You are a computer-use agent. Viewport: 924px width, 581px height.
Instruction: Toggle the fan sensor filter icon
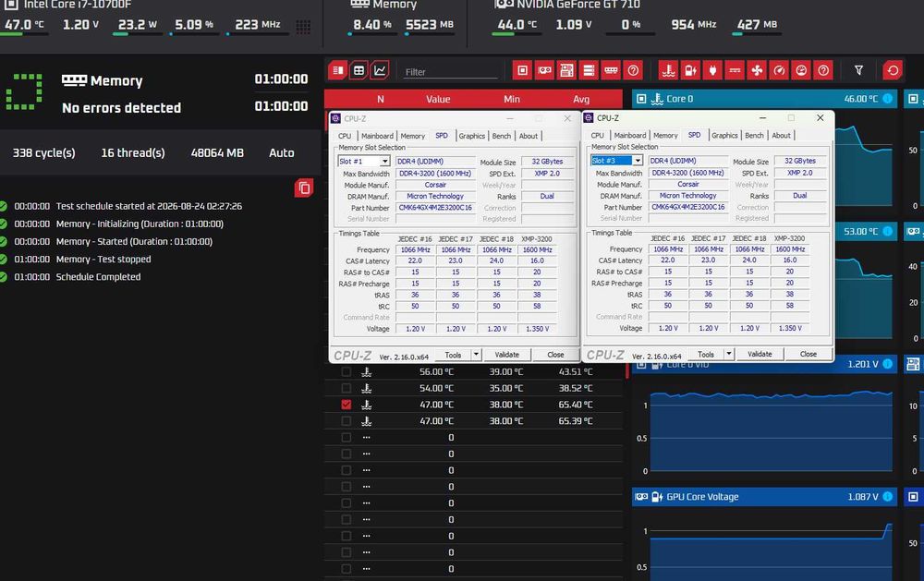click(x=757, y=71)
